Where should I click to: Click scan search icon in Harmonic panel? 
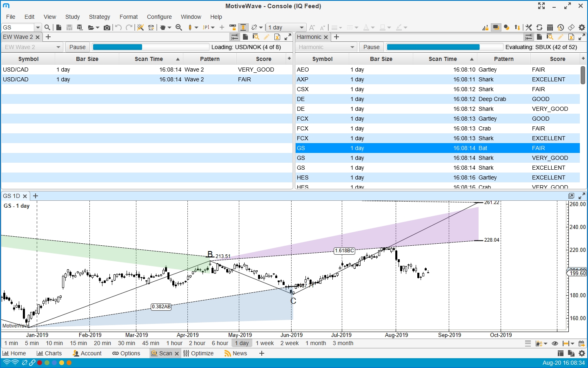click(x=550, y=37)
